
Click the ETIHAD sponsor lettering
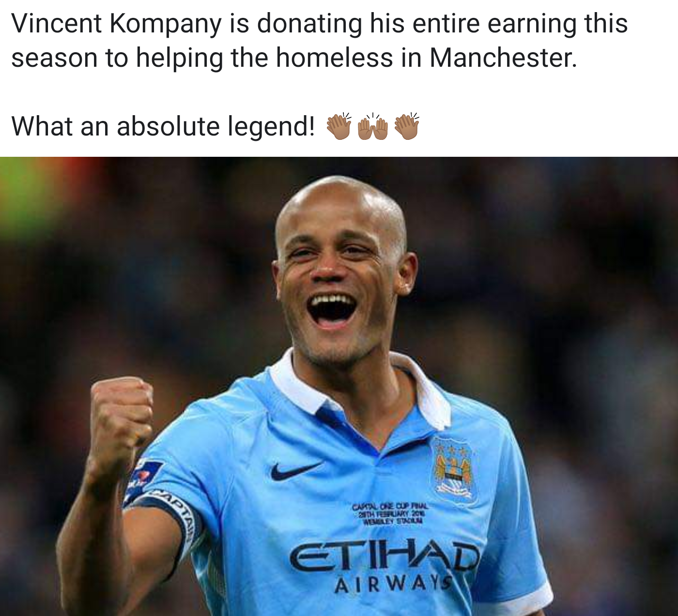[385, 557]
